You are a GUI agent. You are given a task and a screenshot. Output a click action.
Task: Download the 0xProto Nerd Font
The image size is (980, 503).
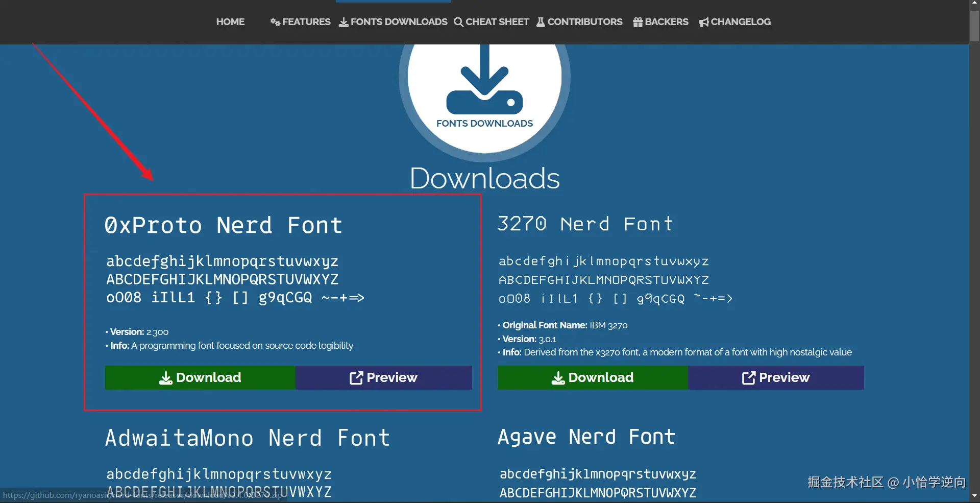(x=200, y=377)
